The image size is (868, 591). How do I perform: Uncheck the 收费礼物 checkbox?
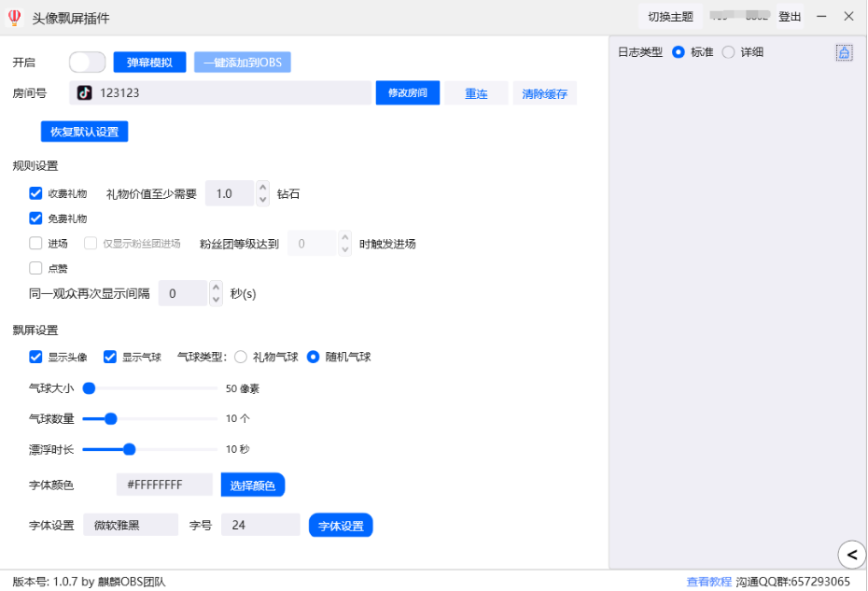(x=36, y=193)
